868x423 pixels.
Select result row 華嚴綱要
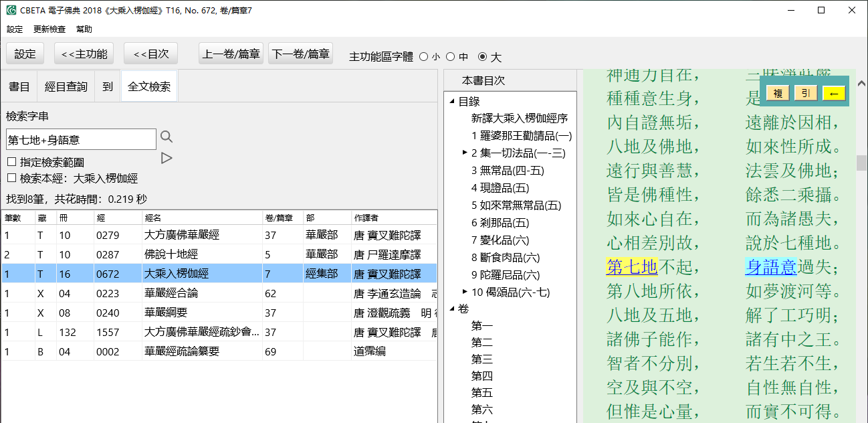pos(219,313)
